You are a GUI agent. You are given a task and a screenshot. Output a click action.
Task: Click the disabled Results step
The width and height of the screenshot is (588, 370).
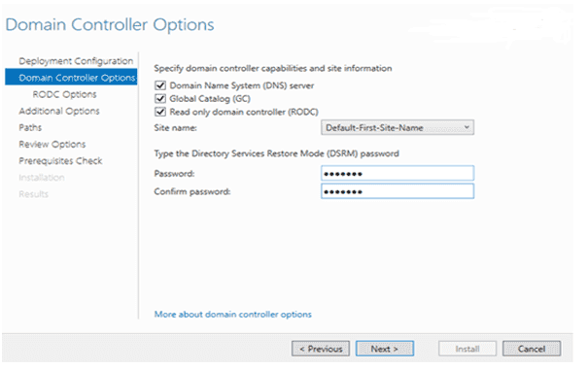tap(33, 194)
